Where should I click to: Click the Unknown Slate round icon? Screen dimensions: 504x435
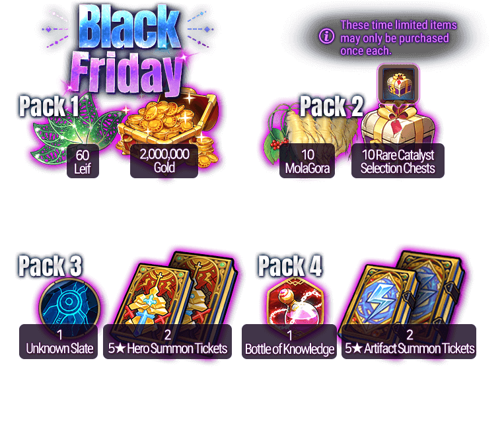pos(69,304)
